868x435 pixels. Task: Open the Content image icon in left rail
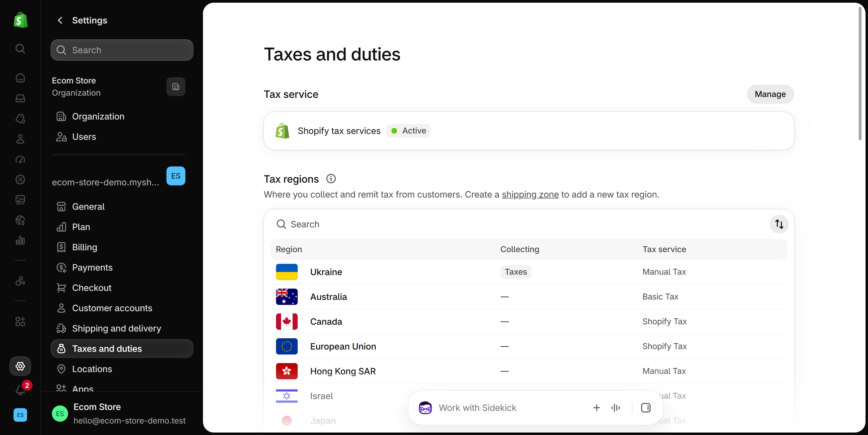[x=20, y=200]
